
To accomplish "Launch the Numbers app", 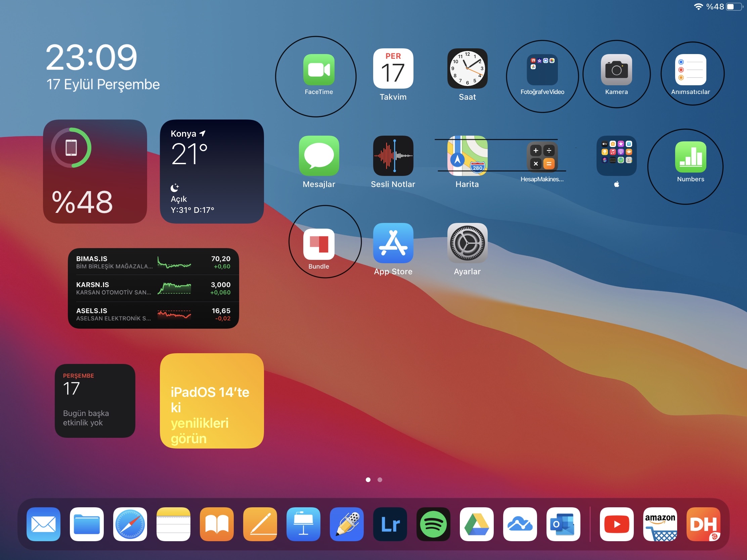I will pos(690,157).
